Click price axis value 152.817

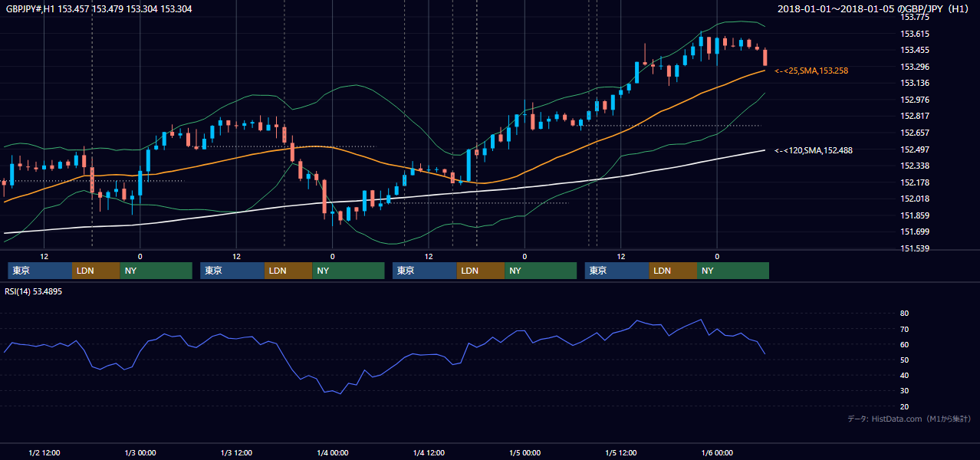(915, 116)
